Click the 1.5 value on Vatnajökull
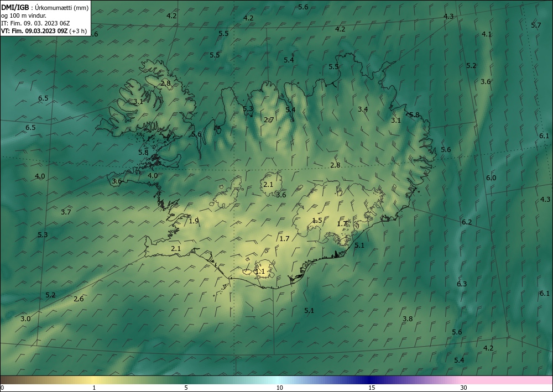This screenshot has height=392, width=553. coord(317,220)
